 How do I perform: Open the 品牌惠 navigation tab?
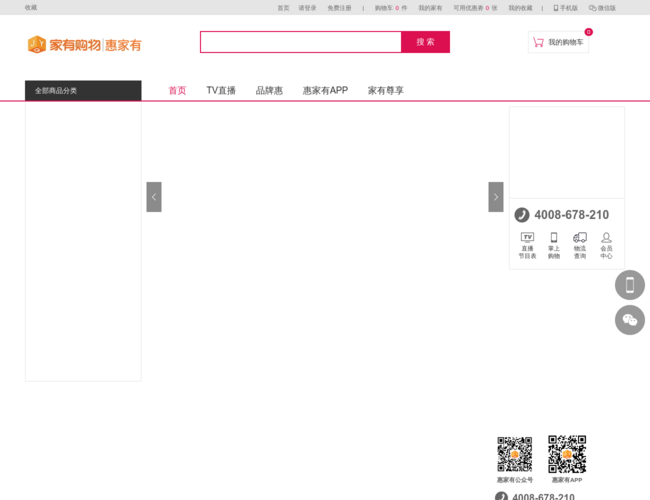(269, 90)
